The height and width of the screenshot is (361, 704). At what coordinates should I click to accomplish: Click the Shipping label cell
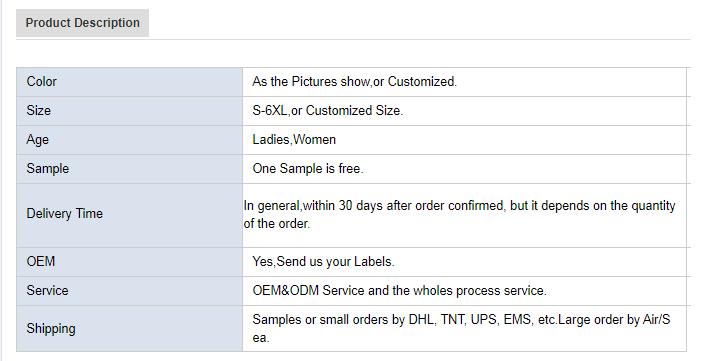pos(130,329)
